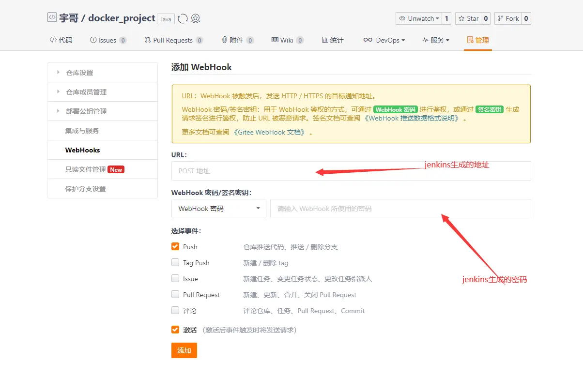Click the badge icon after the sync icon
Screen dimensions: 583x392
pyautogui.click(x=195, y=19)
